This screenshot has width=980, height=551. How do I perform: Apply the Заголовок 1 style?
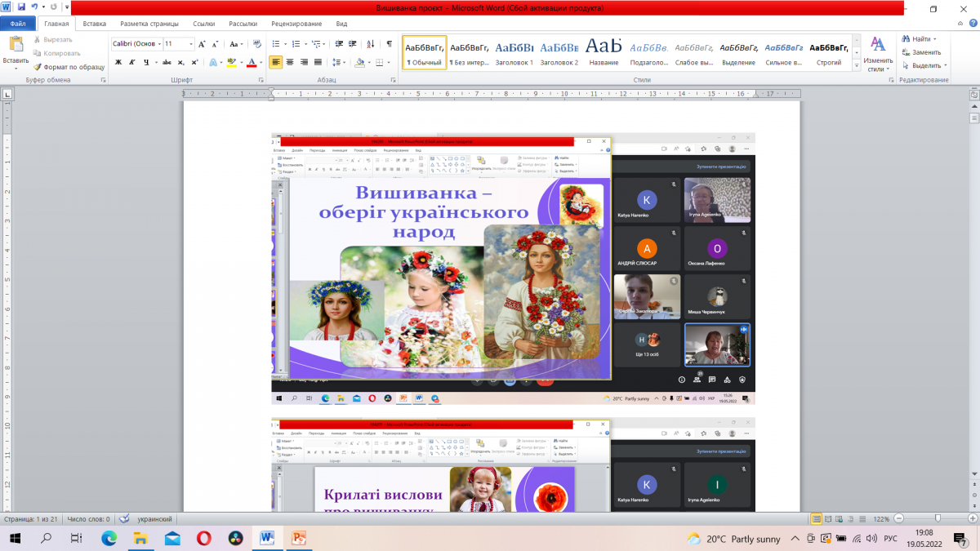point(514,52)
